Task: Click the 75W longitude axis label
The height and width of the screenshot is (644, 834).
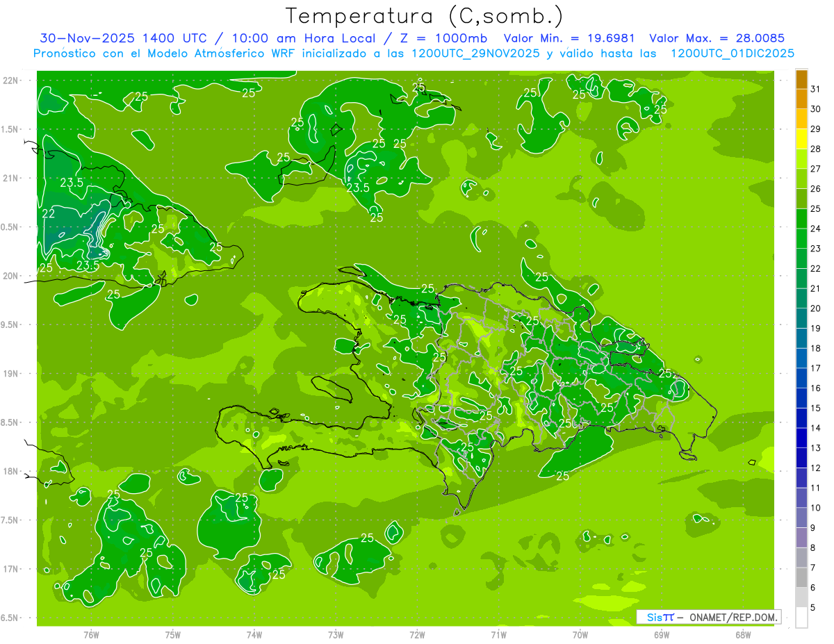Action: click(173, 635)
